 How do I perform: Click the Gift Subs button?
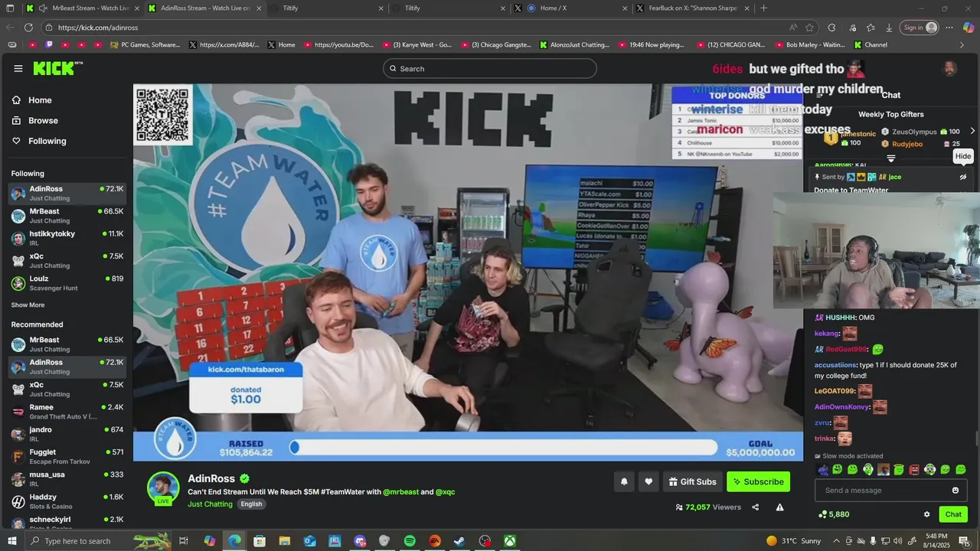point(692,482)
